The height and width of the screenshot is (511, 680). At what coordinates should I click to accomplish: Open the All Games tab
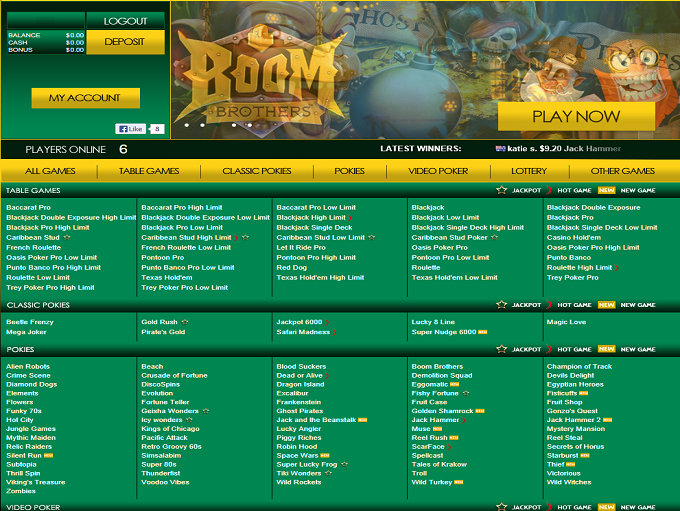click(50, 171)
